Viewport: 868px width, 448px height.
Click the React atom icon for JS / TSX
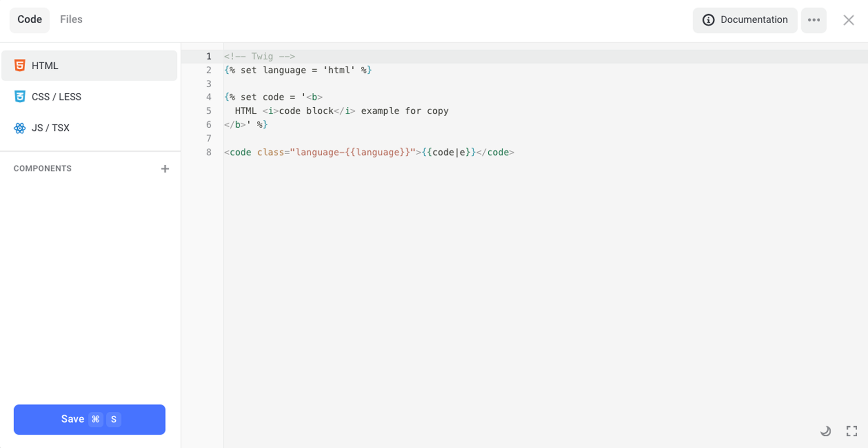click(x=19, y=128)
